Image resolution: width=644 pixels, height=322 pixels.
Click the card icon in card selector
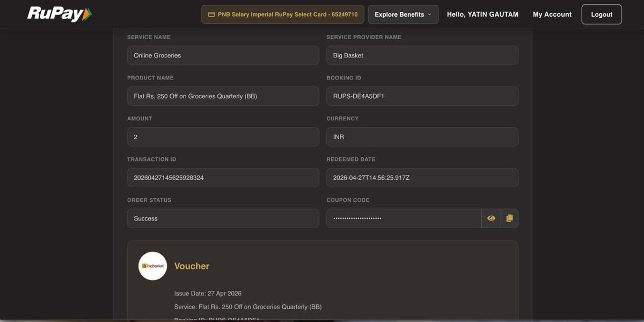(x=211, y=14)
